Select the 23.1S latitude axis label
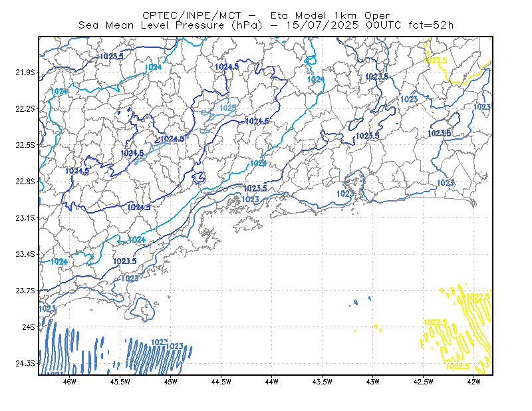Image resolution: width=532 pixels, height=411 pixels. point(25,217)
